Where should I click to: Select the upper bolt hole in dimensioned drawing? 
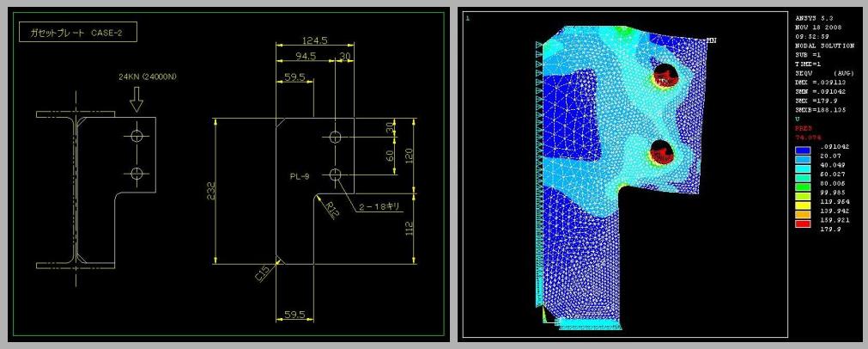[334, 137]
